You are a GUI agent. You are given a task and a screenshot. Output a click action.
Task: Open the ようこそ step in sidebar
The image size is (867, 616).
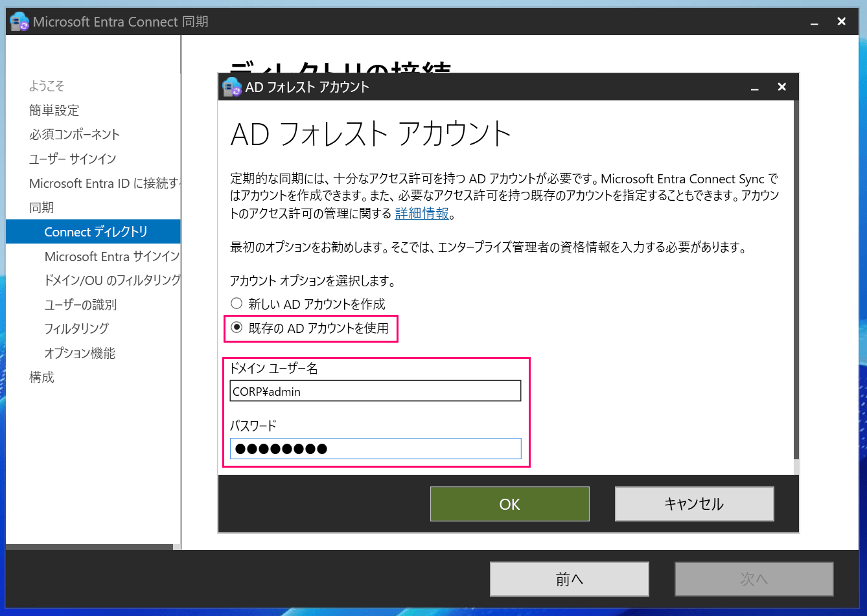click(x=47, y=86)
